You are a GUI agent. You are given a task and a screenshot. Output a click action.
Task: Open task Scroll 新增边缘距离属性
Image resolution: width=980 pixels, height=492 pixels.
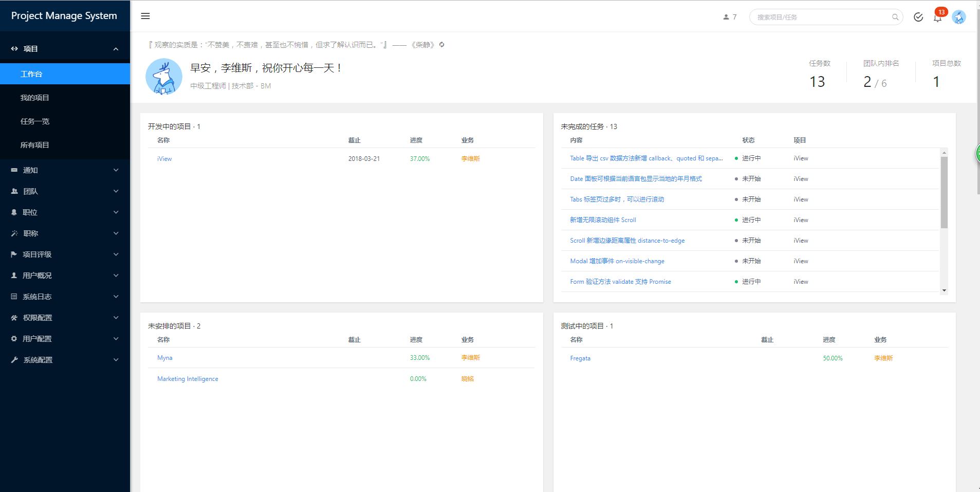coord(627,241)
